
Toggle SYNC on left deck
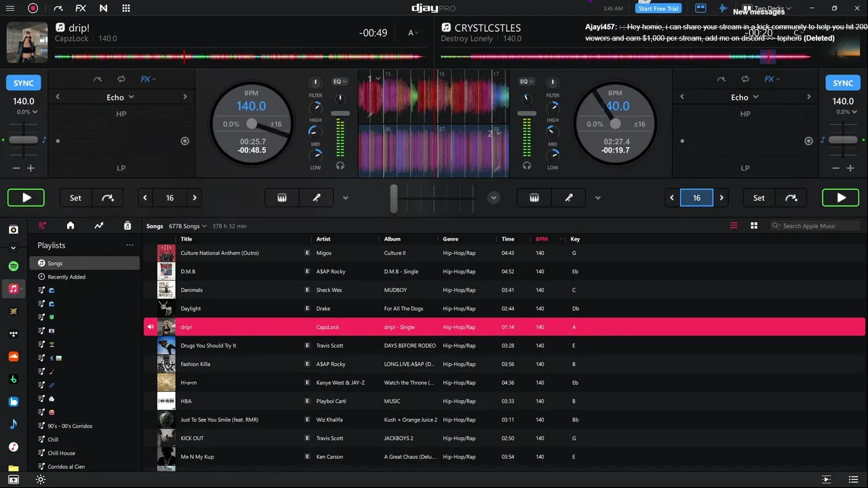pos(24,83)
